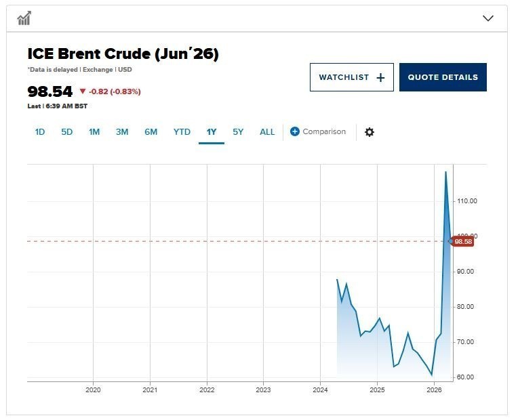This screenshot has height=420, width=518.
Task: Switch to 3M chart range
Action: tap(122, 132)
